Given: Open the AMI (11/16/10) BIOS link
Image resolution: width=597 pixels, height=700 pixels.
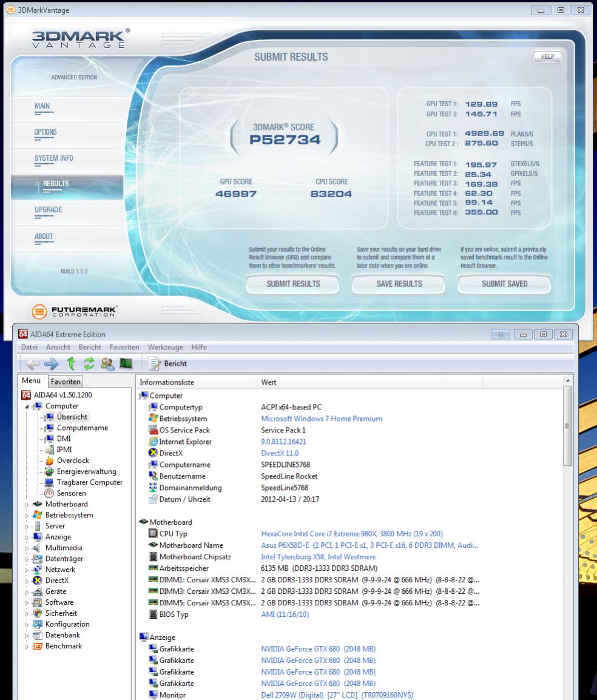Looking at the screenshot, I should (x=285, y=614).
